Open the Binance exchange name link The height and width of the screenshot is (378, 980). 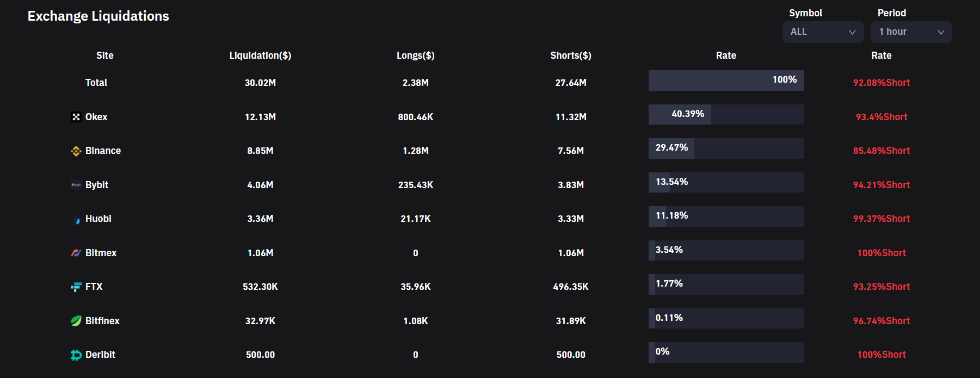(103, 151)
